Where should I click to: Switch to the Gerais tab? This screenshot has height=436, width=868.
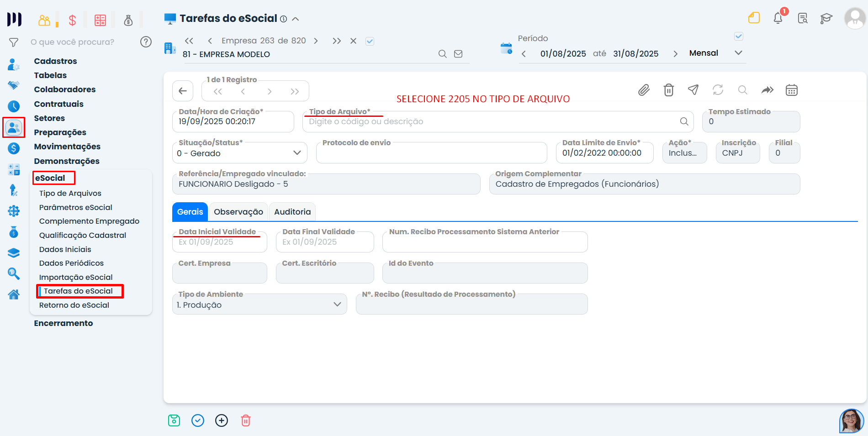point(190,212)
